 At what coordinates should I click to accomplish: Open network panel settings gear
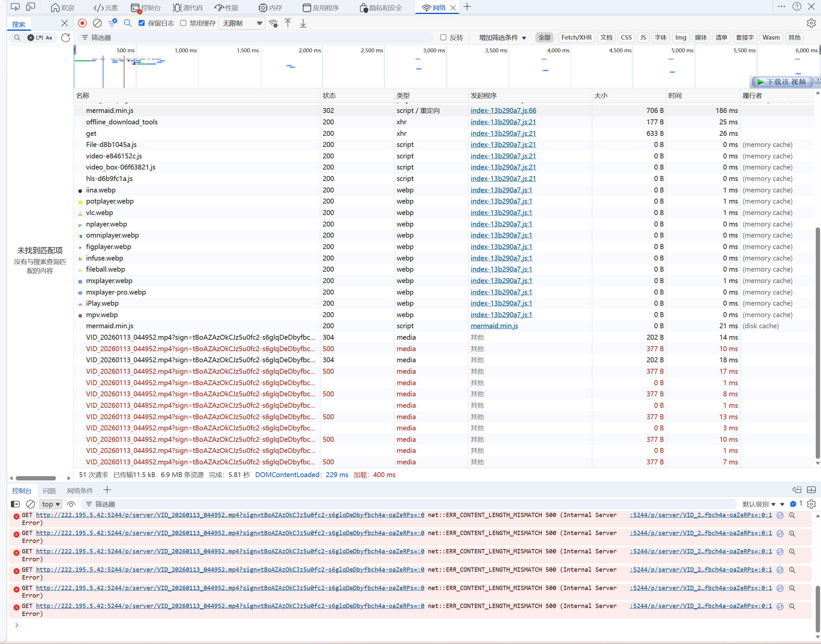[x=811, y=23]
